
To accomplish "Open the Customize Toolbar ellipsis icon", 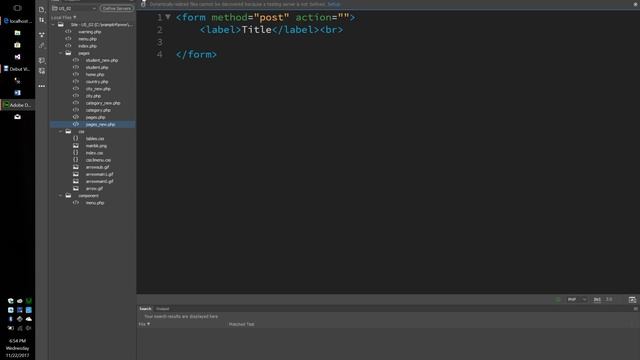I will click(42, 86).
